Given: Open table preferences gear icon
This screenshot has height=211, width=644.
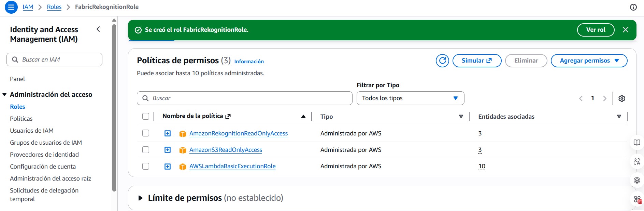Looking at the screenshot, I should coord(622,98).
